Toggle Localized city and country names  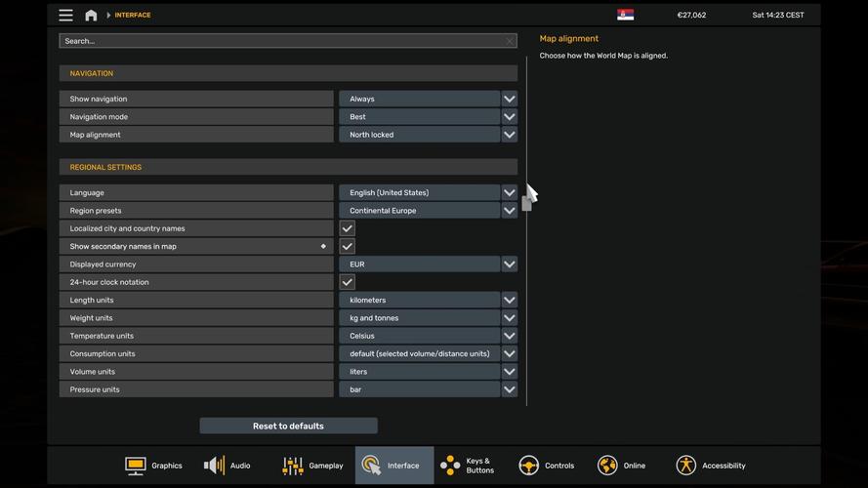[347, 228]
